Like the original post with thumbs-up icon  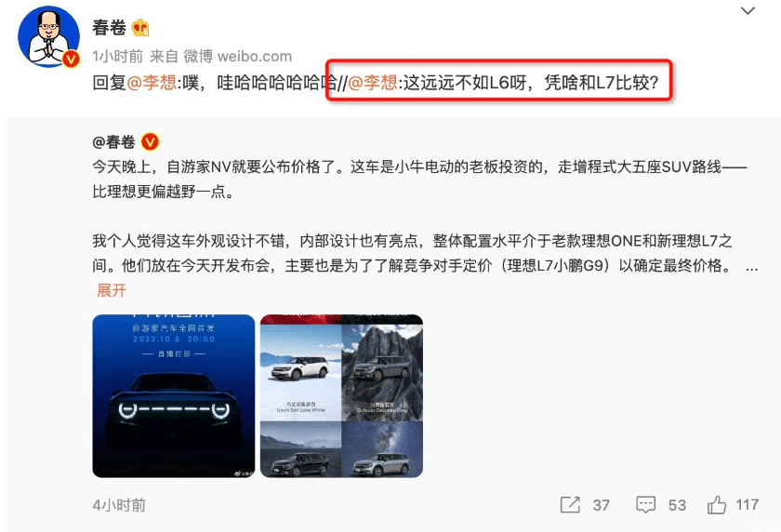[x=716, y=505]
